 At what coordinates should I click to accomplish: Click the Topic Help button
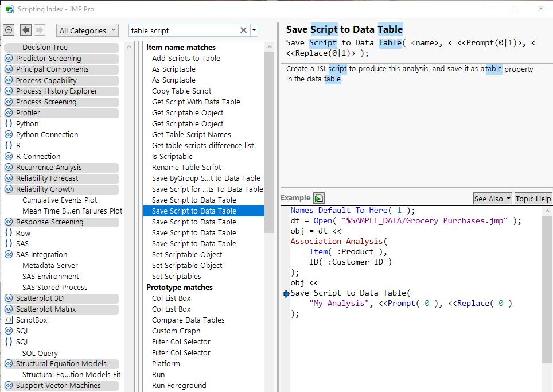(x=533, y=199)
